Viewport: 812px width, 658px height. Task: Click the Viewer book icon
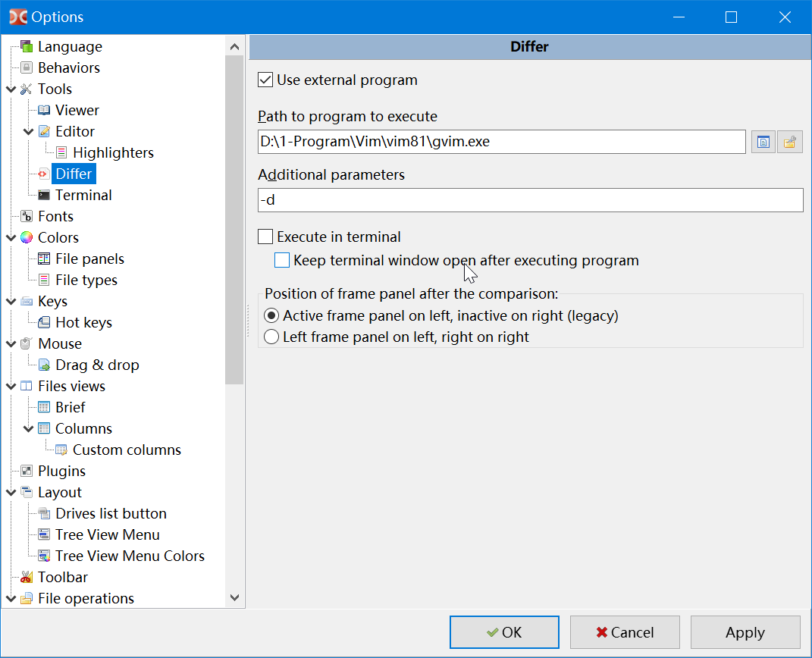click(x=44, y=111)
